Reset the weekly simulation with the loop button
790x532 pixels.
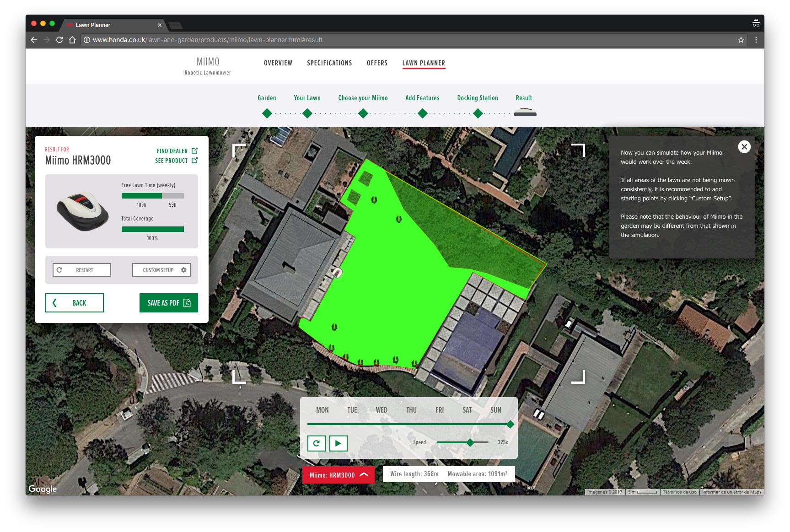(x=317, y=443)
